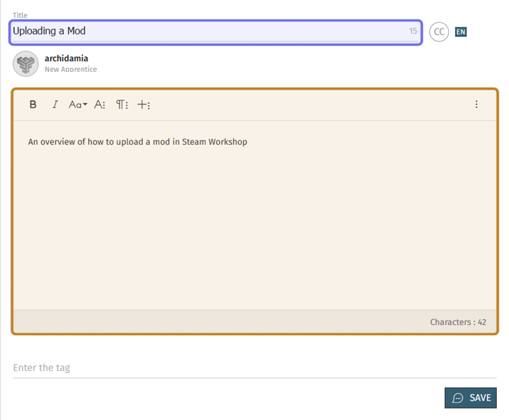The width and height of the screenshot is (509, 420).
Task: Click the title character count '15'
Action: coord(413,31)
